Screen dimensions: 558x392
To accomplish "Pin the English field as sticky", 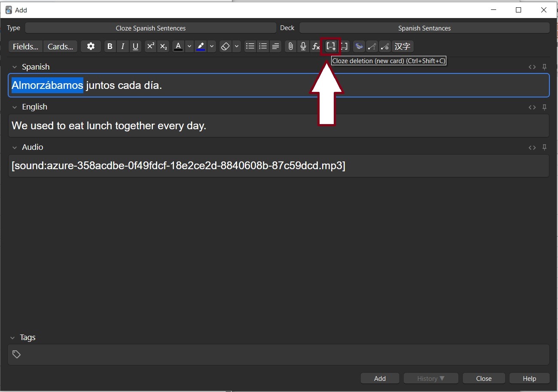I will [544, 107].
